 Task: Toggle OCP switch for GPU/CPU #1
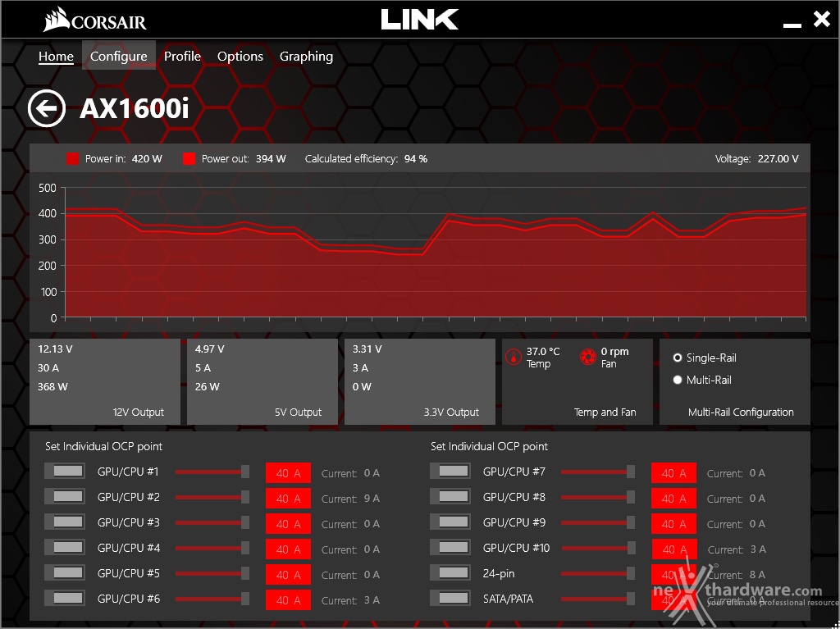tap(64, 472)
